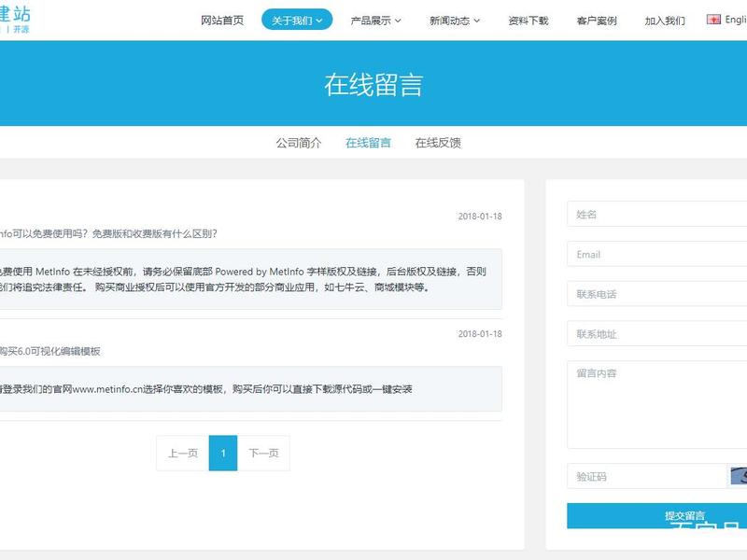This screenshot has height=560, width=747.
Task: Open the 加入我们 menu item
Action: point(665,21)
